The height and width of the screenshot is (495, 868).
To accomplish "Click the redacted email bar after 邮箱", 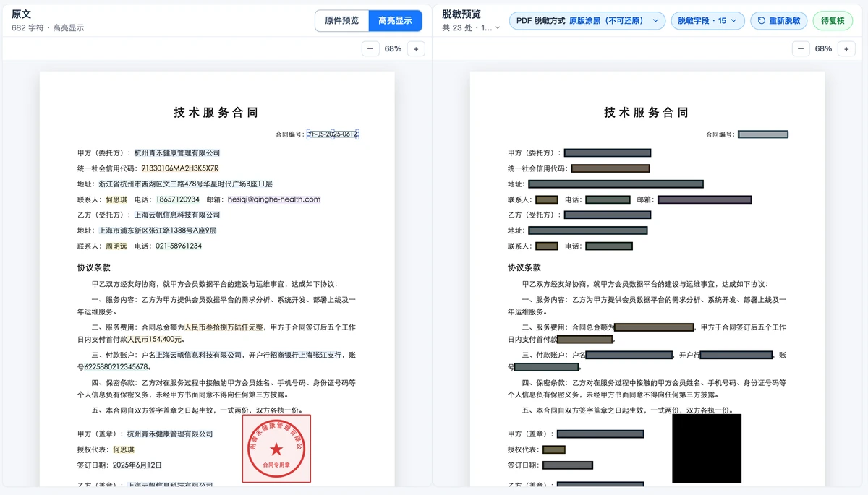I will tap(705, 199).
